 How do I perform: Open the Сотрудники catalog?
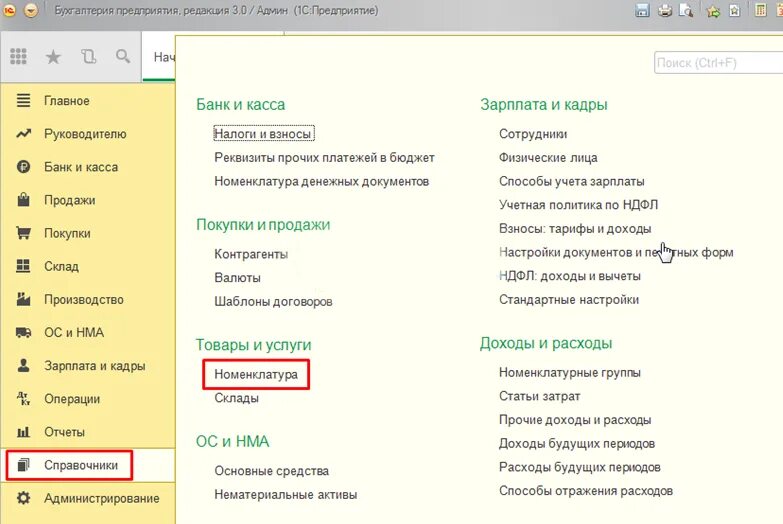click(x=533, y=134)
